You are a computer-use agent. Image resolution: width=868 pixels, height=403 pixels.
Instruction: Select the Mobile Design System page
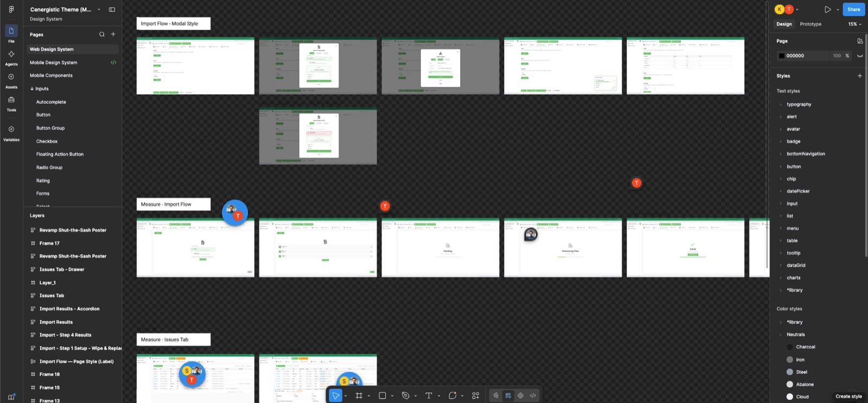53,62
